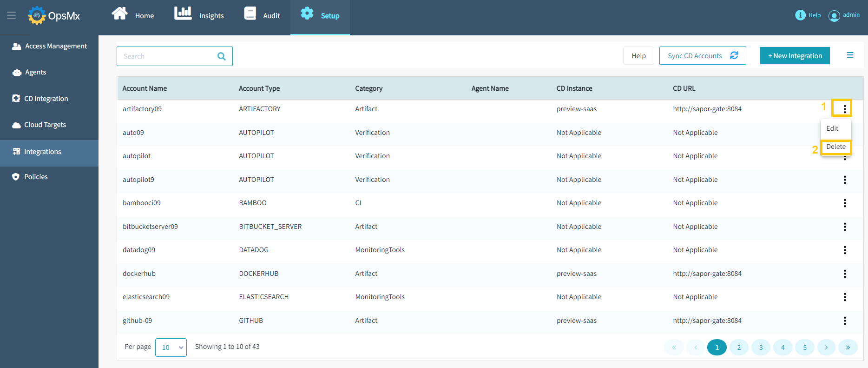Open actions menu for github-09 row
868x368 pixels.
845,321
